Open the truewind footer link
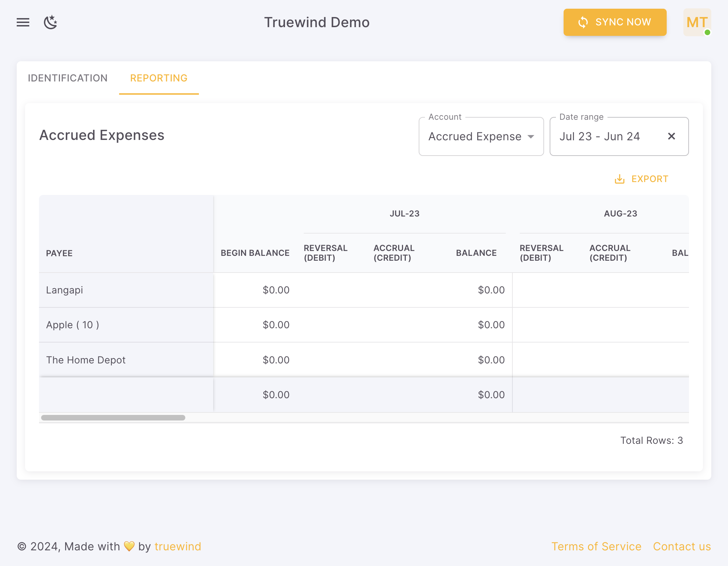The height and width of the screenshot is (566, 728). click(x=178, y=547)
